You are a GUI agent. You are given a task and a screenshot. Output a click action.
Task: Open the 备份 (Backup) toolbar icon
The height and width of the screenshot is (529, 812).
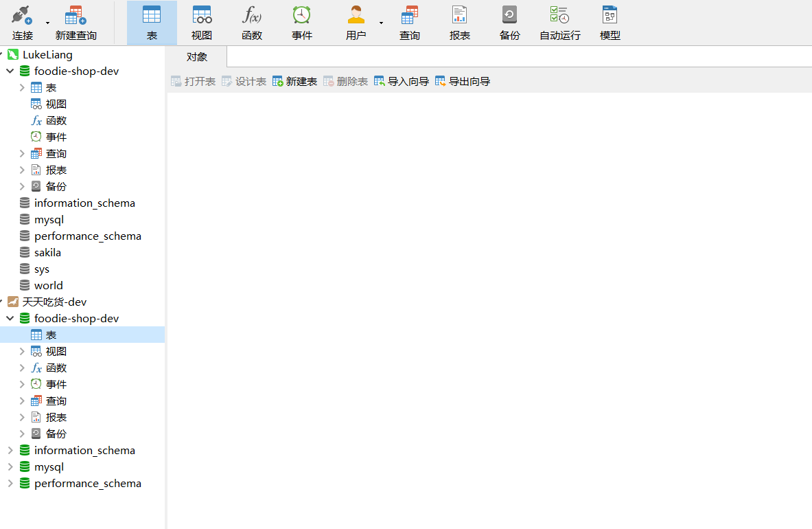[x=509, y=23]
